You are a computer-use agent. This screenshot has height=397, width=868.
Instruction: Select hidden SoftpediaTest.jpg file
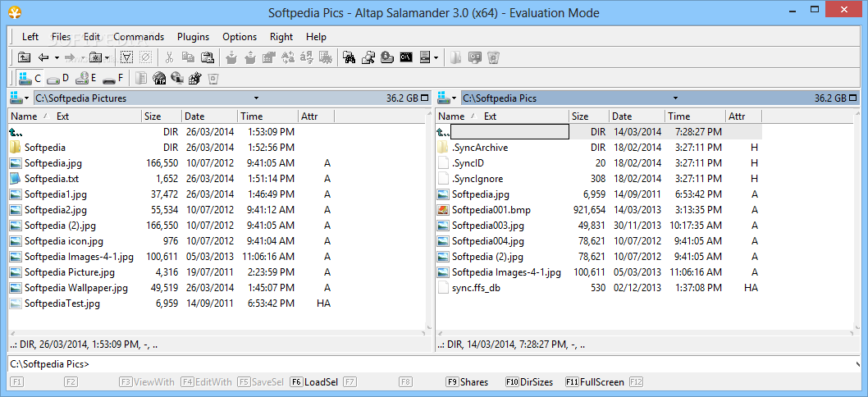click(62, 303)
